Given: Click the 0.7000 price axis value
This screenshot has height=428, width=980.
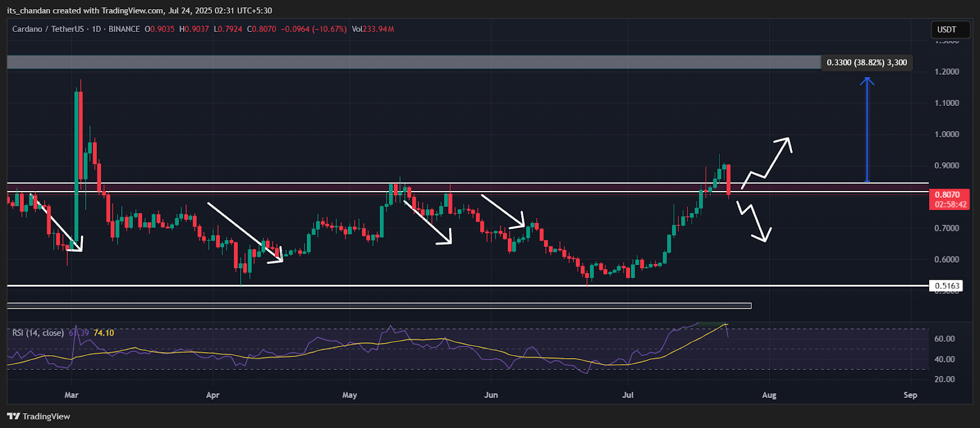Looking at the screenshot, I should (947, 228).
